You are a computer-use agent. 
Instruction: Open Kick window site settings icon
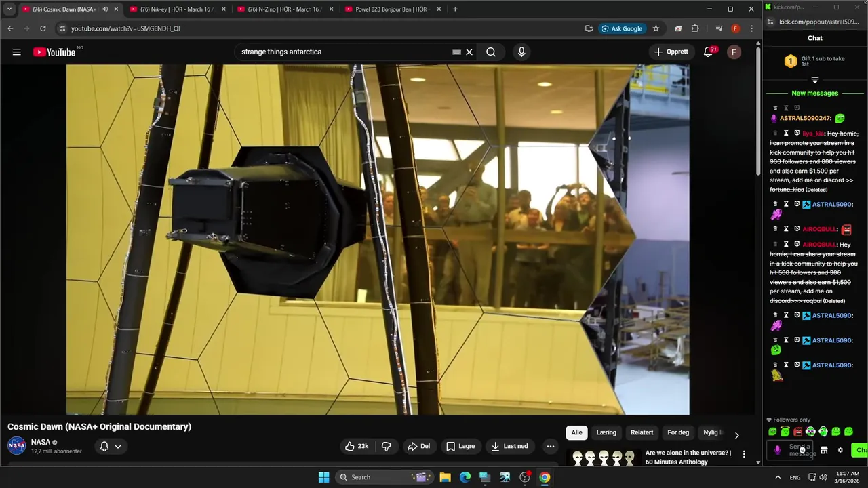point(771,22)
